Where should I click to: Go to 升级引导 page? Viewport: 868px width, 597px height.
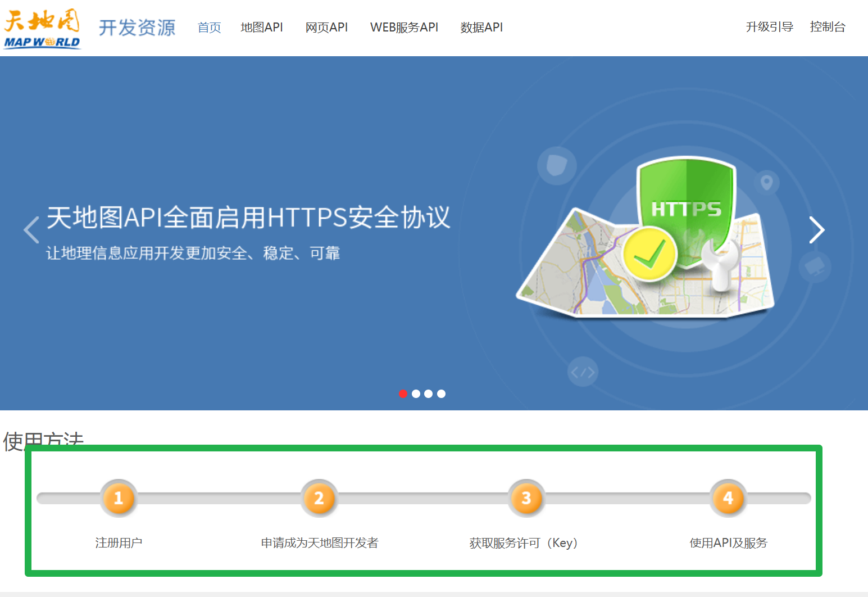769,26
